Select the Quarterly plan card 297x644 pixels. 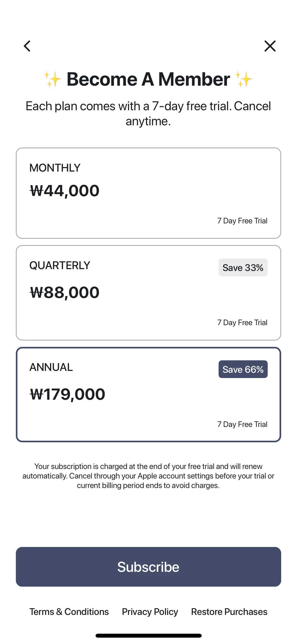(148, 293)
